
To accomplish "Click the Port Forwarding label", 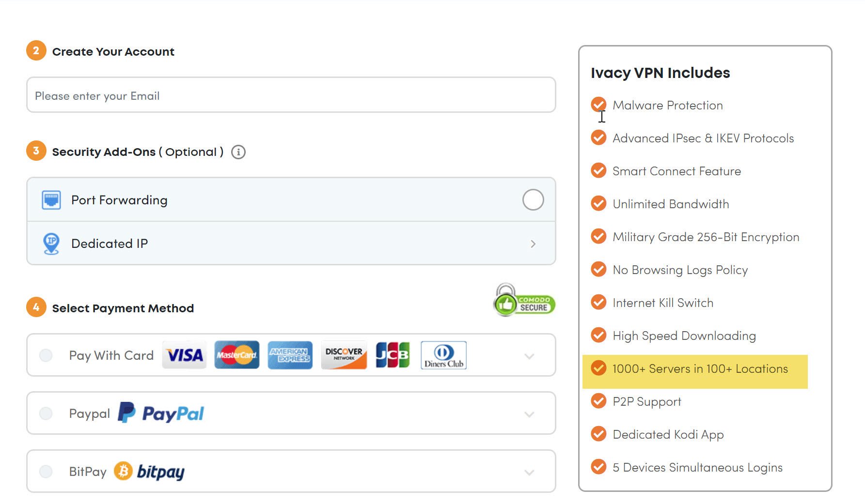I will [119, 200].
